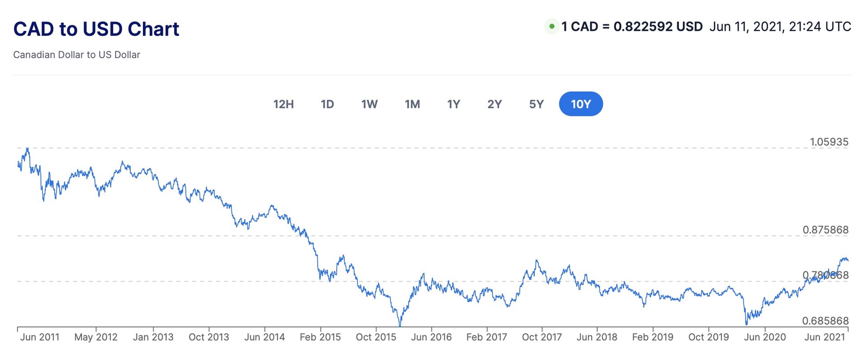This screenshot has width=868, height=354.
Task: Pick the 2Y time range
Action: pos(495,104)
